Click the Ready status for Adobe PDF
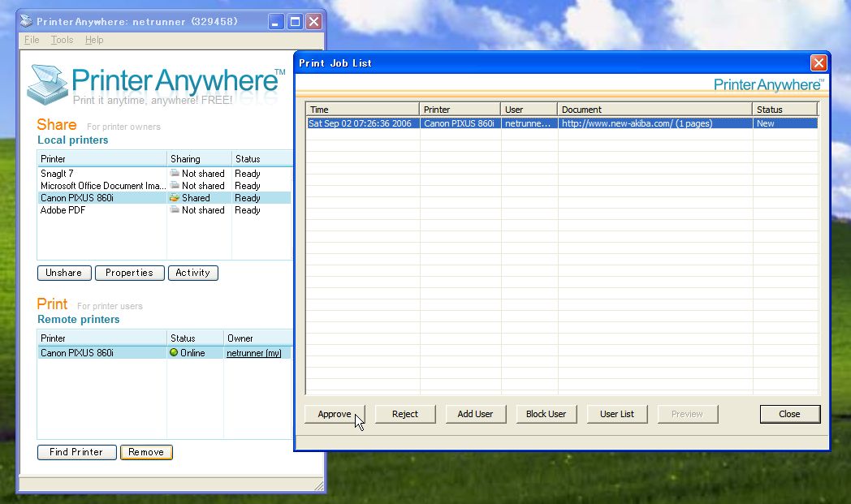 pos(248,210)
